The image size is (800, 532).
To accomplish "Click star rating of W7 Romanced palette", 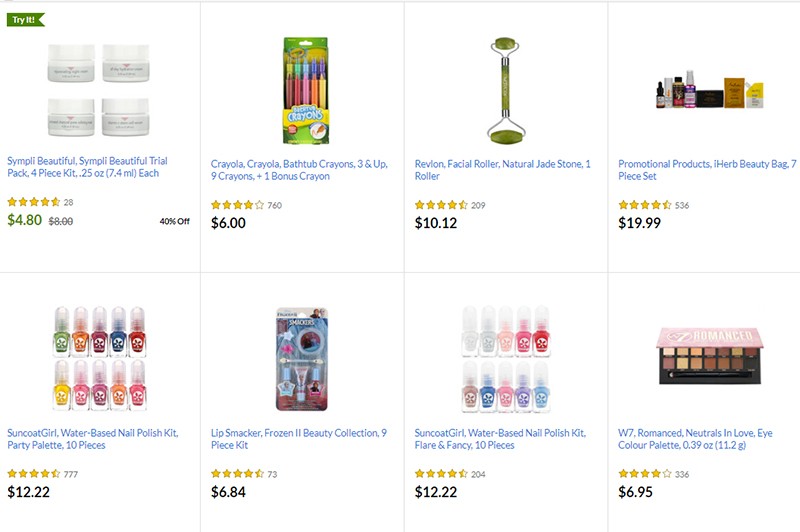I will (x=645, y=474).
